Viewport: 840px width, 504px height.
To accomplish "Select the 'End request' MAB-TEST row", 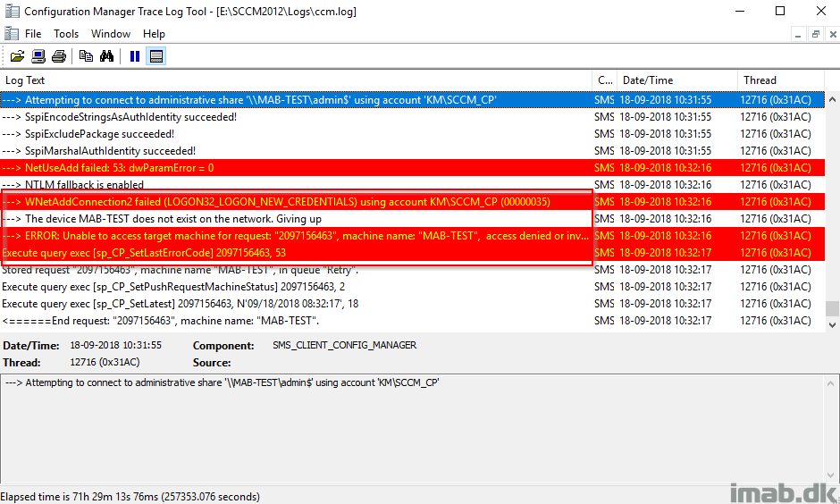I will coord(413,321).
